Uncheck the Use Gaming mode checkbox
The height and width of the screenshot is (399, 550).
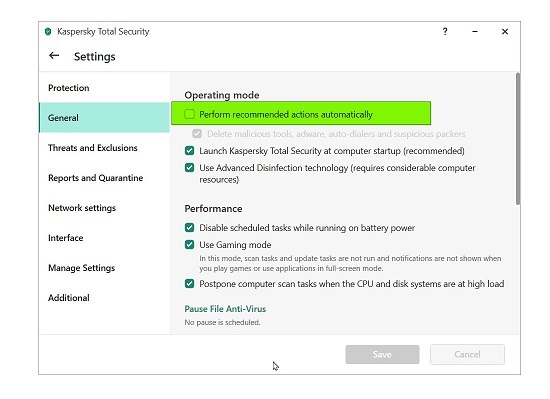189,245
